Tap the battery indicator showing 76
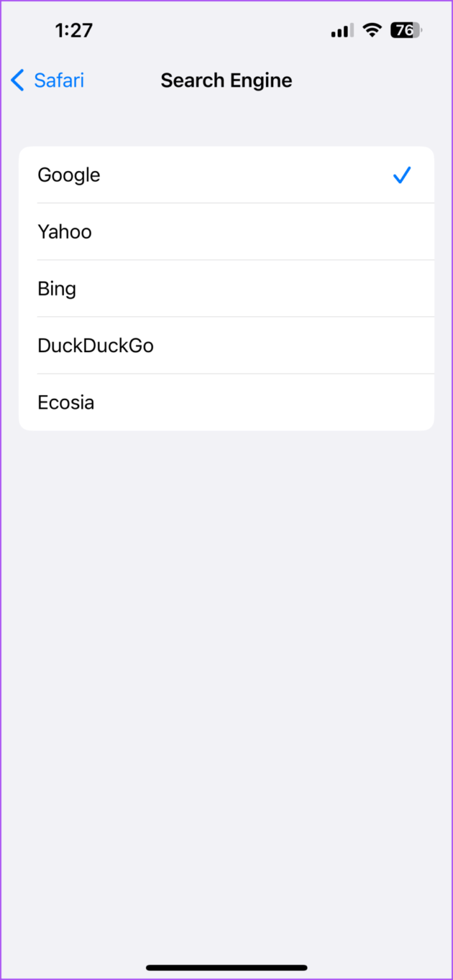This screenshot has height=980, width=453. pos(406,30)
